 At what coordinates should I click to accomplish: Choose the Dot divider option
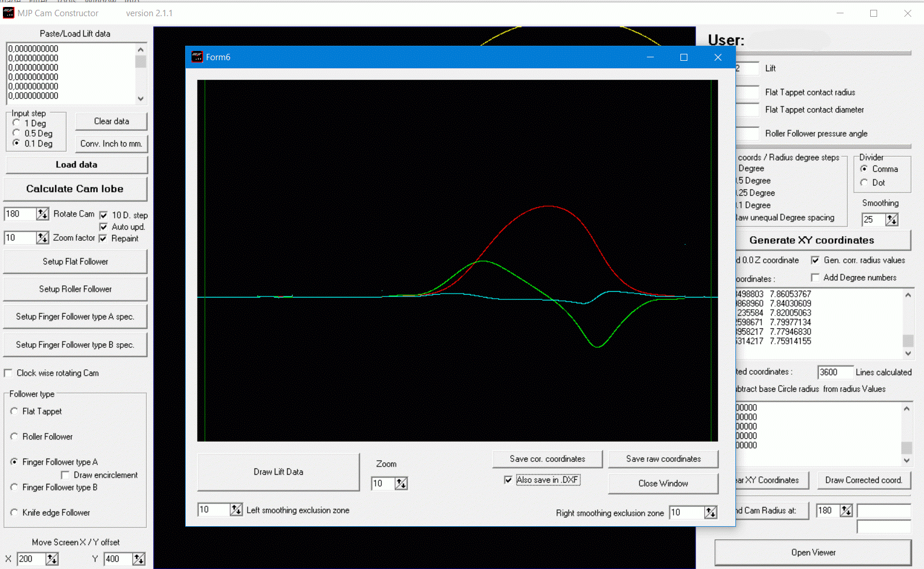(864, 183)
